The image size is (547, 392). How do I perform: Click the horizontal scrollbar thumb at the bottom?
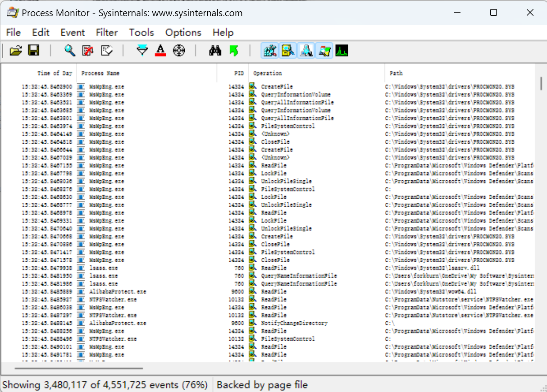(x=79, y=368)
